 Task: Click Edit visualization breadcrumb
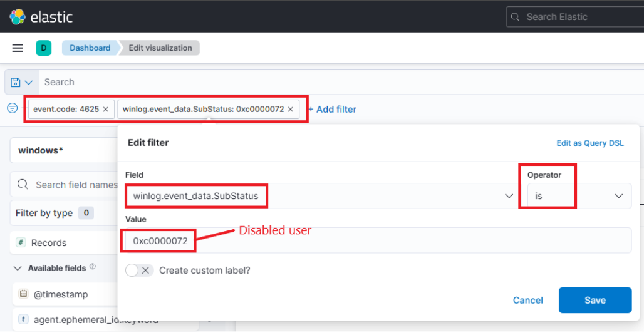[160, 48]
